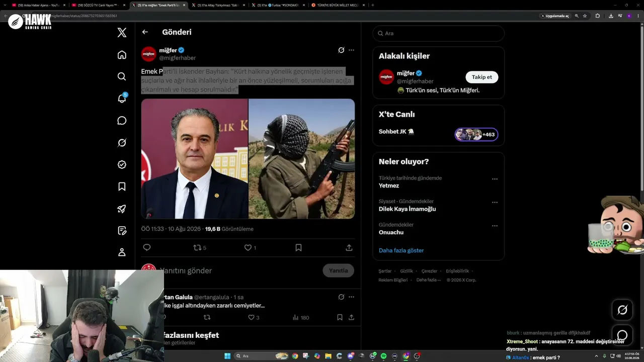Viewport: 644px width, 362px height.
Task: Open Messages chat icon in the sidebar
Action: [x=122, y=121]
